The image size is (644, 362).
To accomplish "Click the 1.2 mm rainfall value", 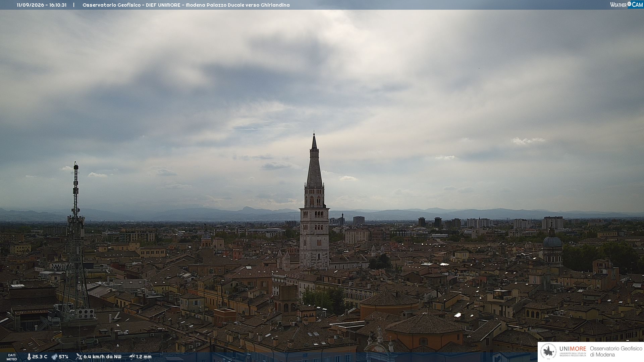I will [144, 357].
